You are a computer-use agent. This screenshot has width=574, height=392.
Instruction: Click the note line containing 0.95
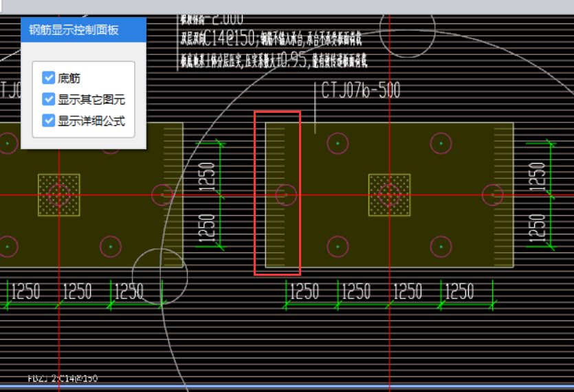pos(274,61)
